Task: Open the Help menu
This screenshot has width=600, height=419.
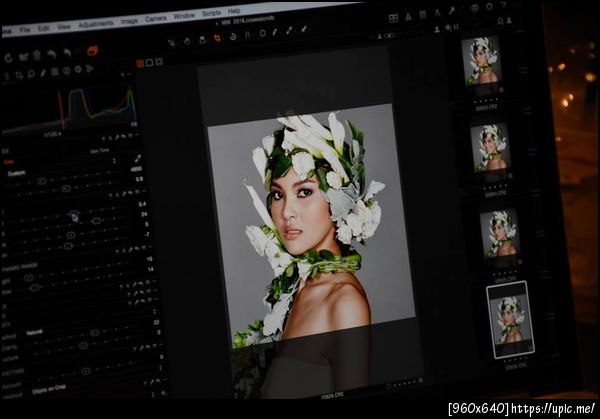Action: (234, 11)
